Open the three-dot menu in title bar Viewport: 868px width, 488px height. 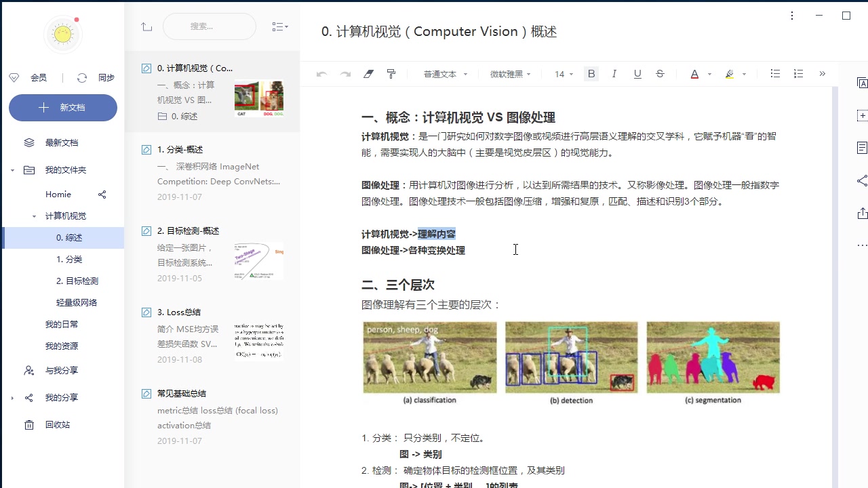coord(792,16)
